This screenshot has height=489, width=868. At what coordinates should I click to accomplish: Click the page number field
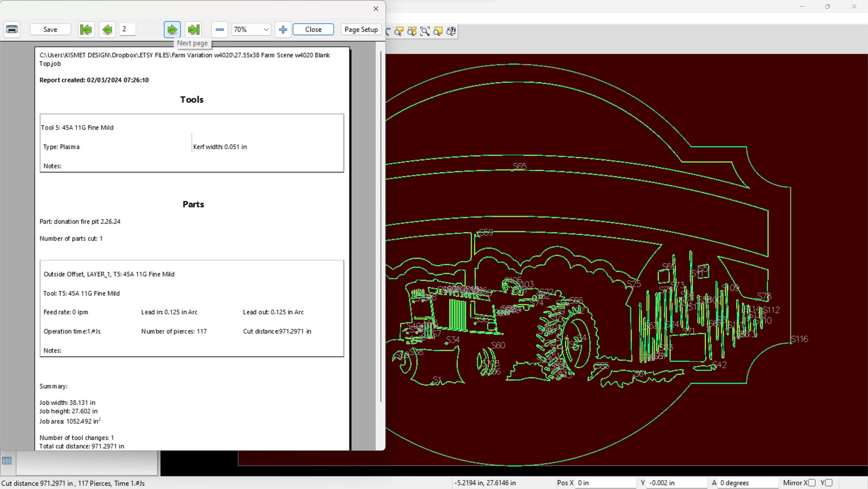point(127,29)
